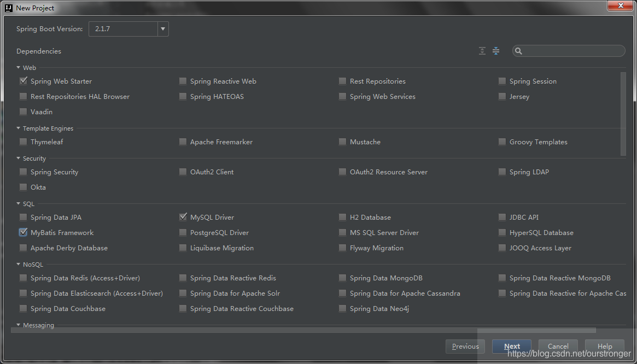This screenshot has height=364, width=637.
Task: Tick the Spring Session checkbox
Action: tap(502, 81)
